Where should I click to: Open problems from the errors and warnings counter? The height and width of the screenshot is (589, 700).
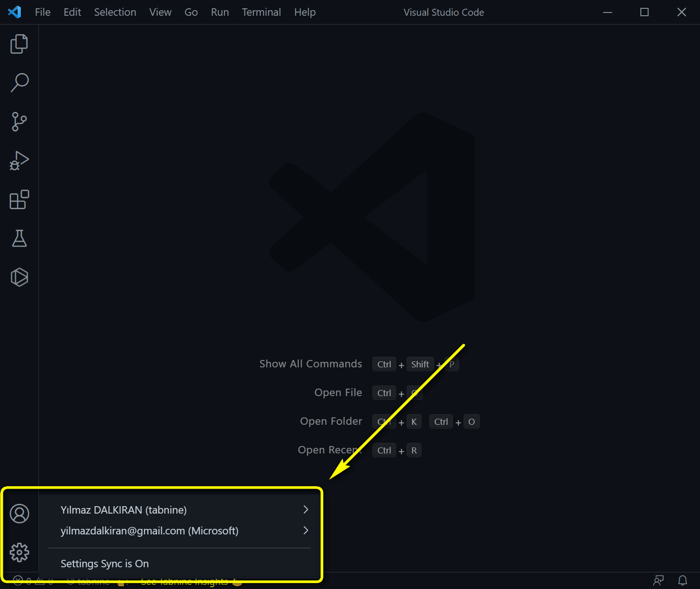(x=33, y=581)
